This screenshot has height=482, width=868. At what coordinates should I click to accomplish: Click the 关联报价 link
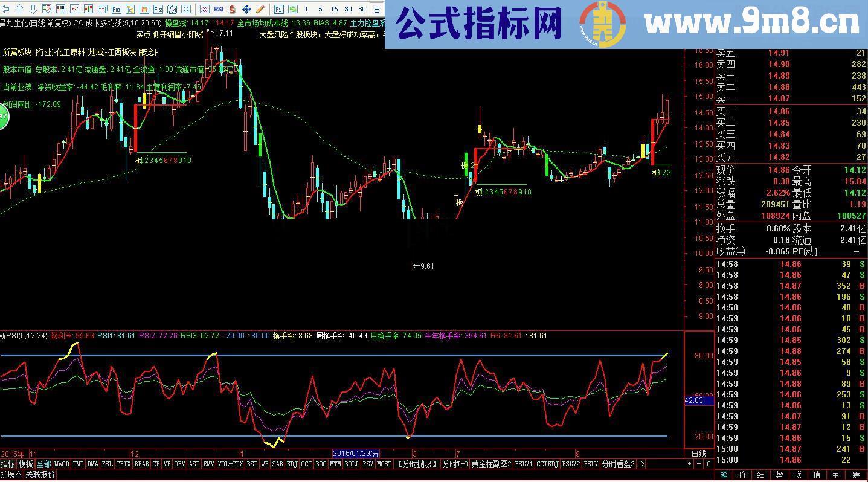click(x=40, y=475)
